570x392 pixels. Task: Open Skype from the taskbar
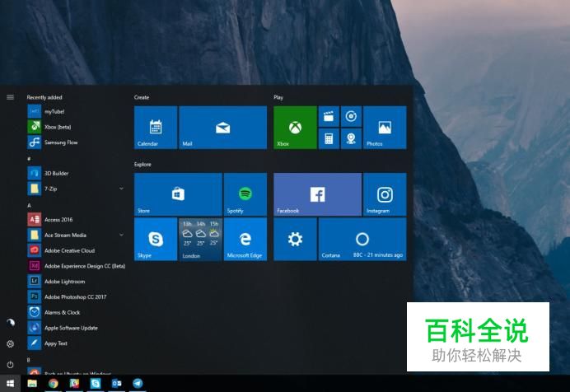(x=96, y=383)
